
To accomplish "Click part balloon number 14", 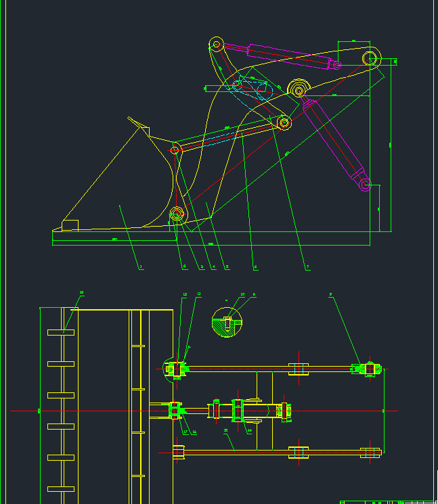I will [250, 431].
